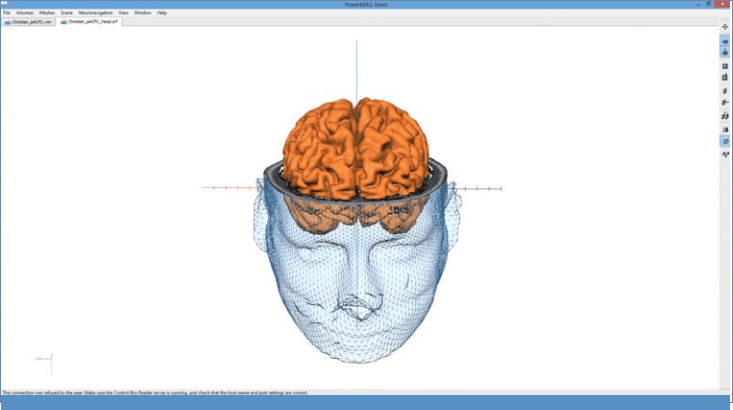The height and width of the screenshot is (410, 733).
Task: Click the small orientation axes gizmo
Action: [47, 360]
